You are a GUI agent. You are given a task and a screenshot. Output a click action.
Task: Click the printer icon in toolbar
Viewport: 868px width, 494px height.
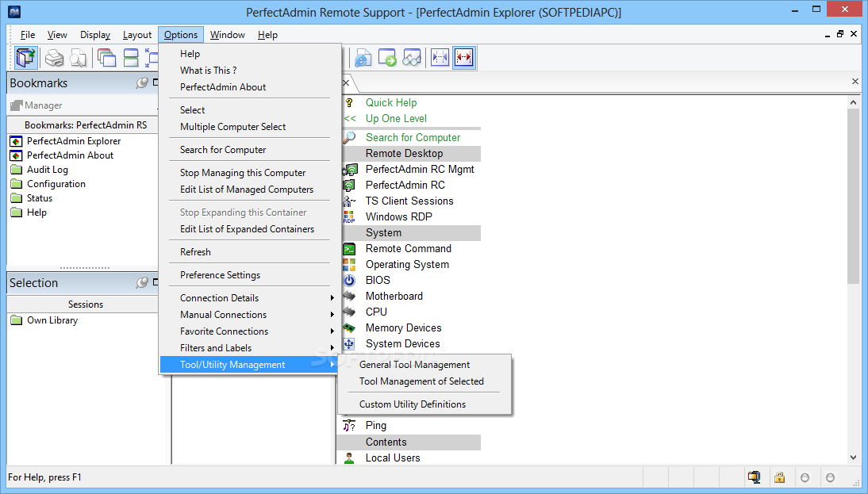(54, 58)
